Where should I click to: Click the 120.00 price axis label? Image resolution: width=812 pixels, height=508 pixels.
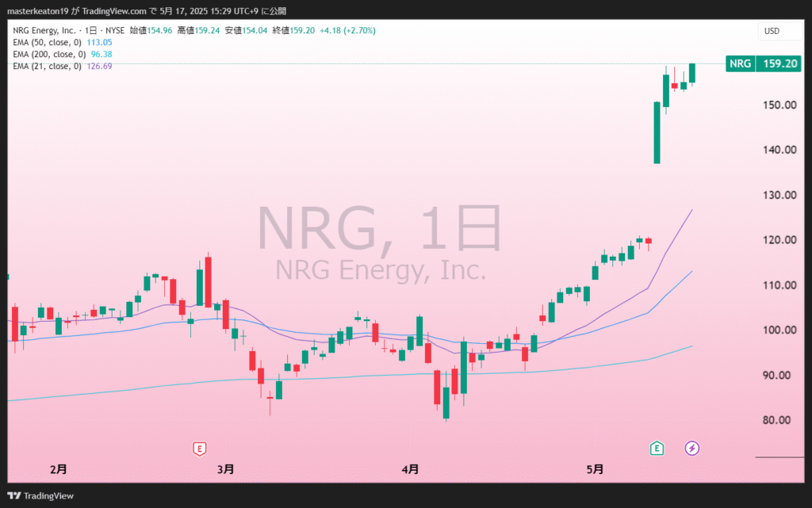(779, 240)
